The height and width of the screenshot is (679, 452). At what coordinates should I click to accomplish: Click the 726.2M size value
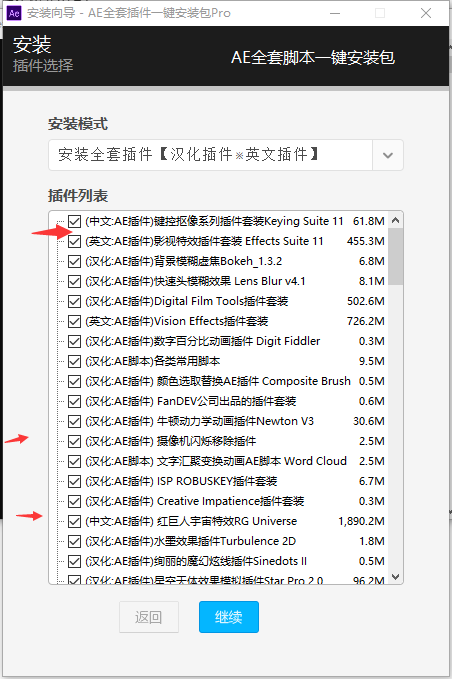[366, 321]
